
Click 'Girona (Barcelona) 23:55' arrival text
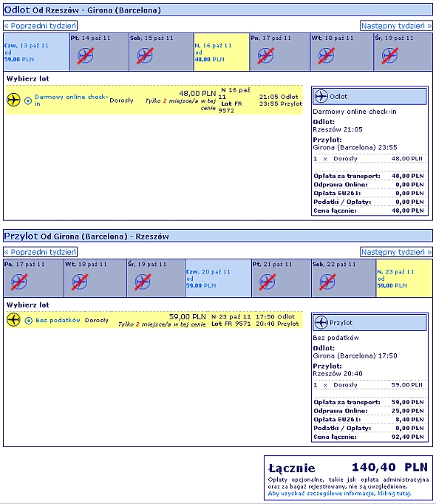[355, 148]
